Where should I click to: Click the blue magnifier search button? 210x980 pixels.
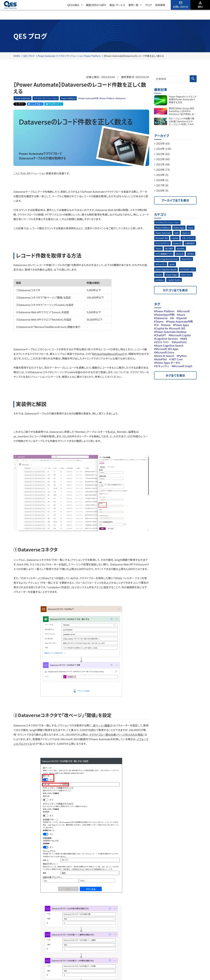pyautogui.click(x=193, y=79)
